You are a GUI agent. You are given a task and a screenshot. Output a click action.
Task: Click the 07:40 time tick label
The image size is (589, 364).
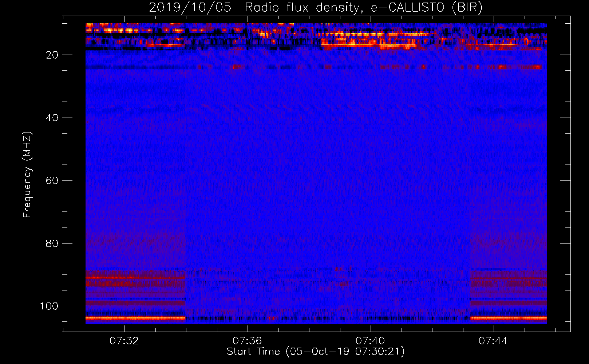click(370, 341)
